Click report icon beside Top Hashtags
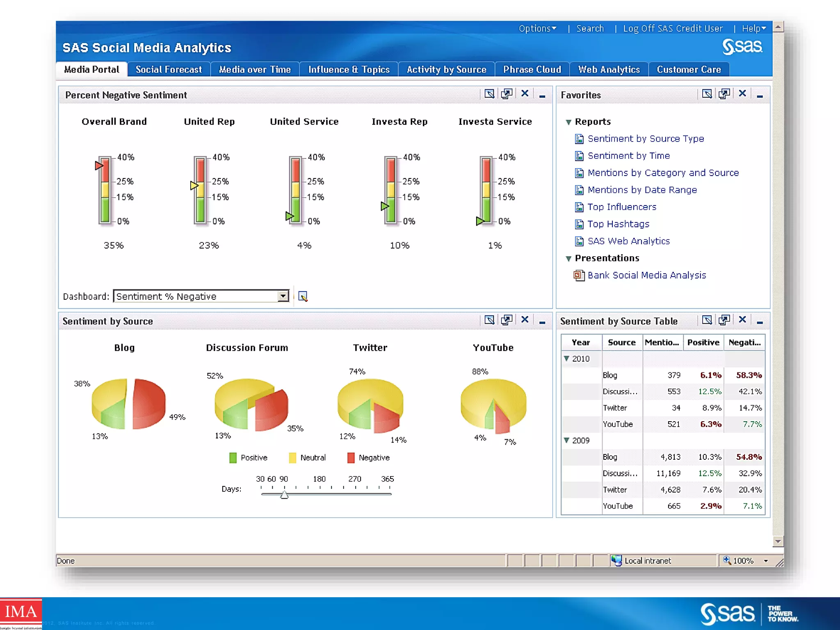The image size is (840, 630). click(579, 224)
